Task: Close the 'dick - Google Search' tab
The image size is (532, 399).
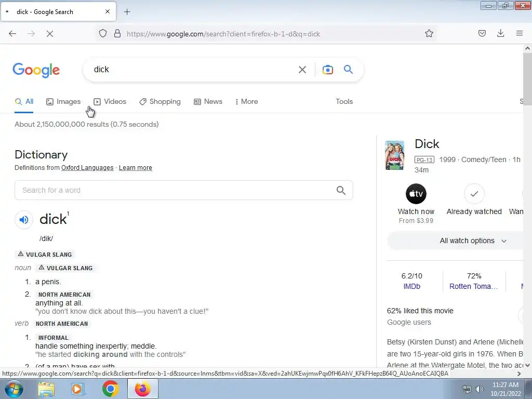Action: coord(108,11)
